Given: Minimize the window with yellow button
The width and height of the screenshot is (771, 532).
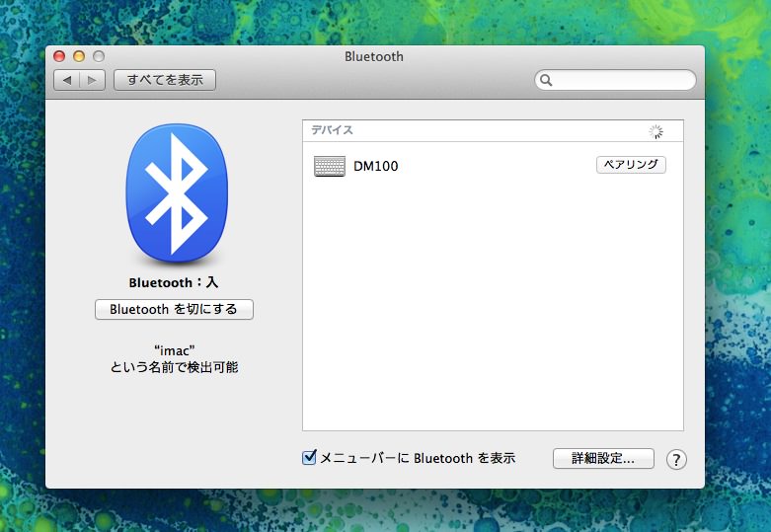Looking at the screenshot, I should [x=79, y=56].
